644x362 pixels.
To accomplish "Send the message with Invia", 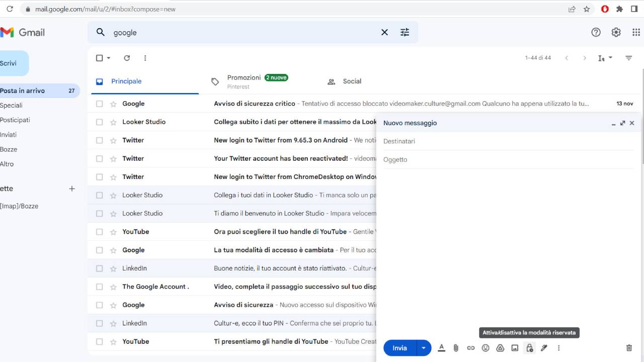I will (400, 348).
